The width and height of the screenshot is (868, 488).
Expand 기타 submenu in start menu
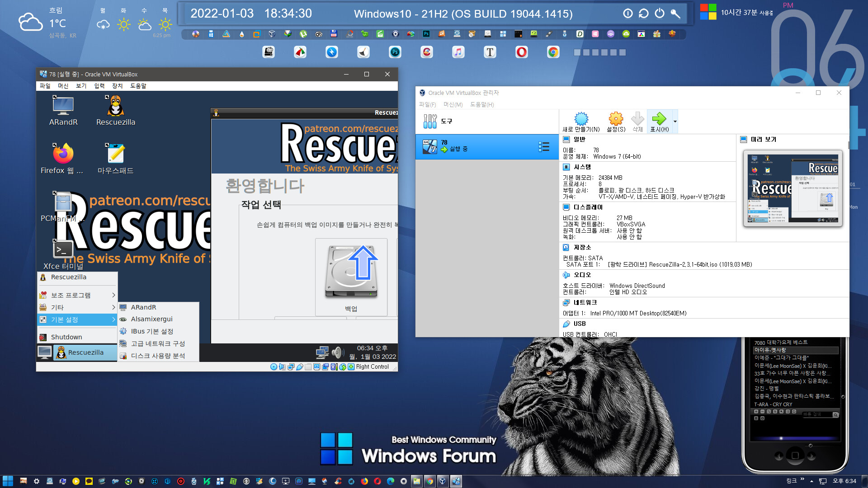point(77,307)
